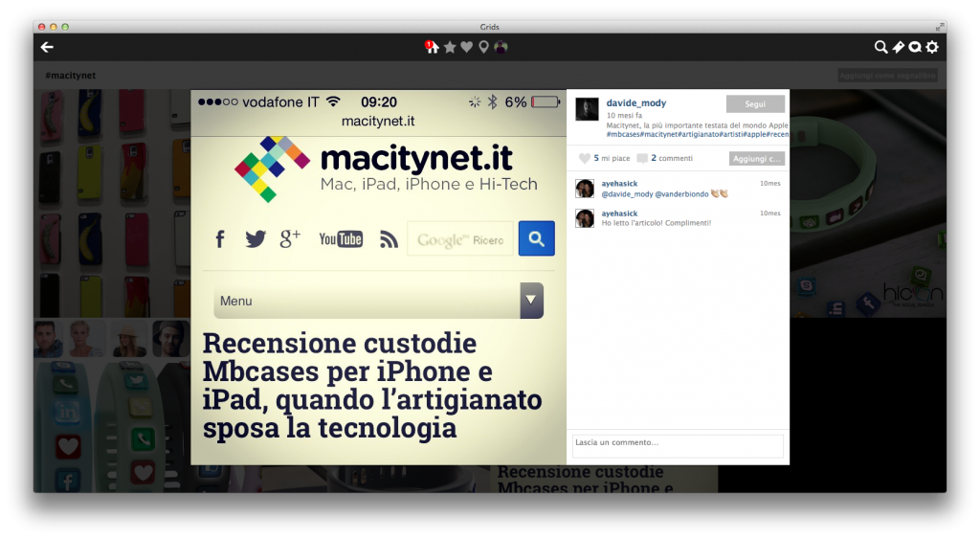Open the #apple hashtag in caption
This screenshot has height=539, width=980.
(x=753, y=134)
